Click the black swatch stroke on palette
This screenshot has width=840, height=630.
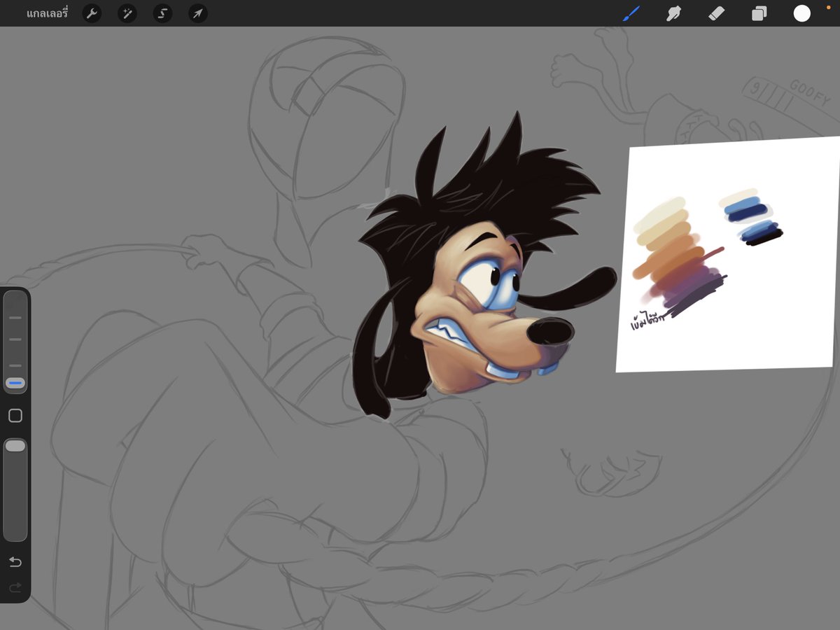point(764,237)
